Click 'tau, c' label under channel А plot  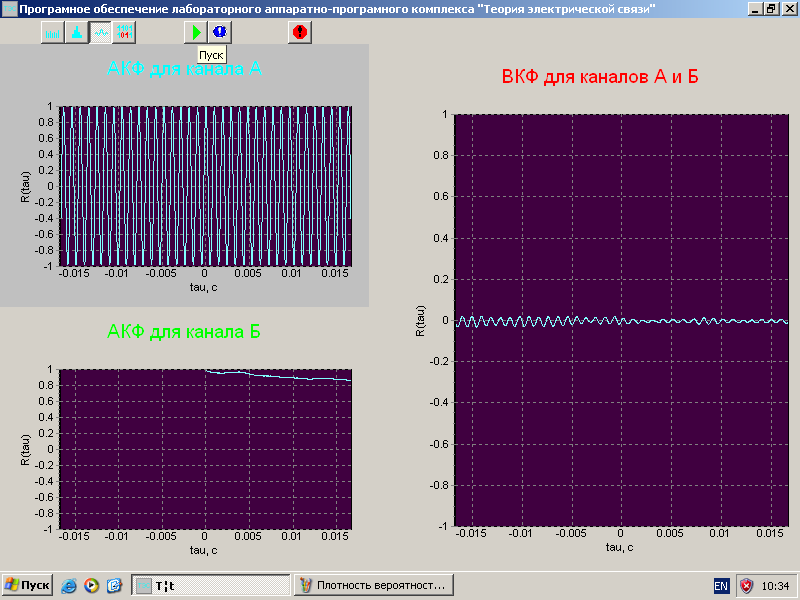tap(204, 287)
